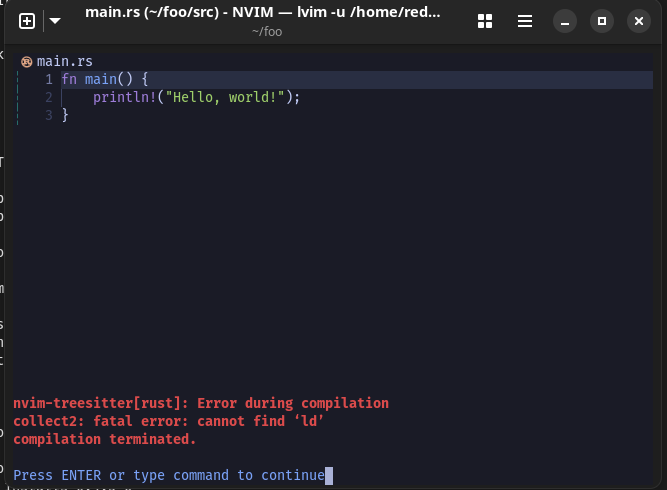Screen dimensions: 667x490
Task: Click the closing brace on line 3
Action: [x=65, y=115]
